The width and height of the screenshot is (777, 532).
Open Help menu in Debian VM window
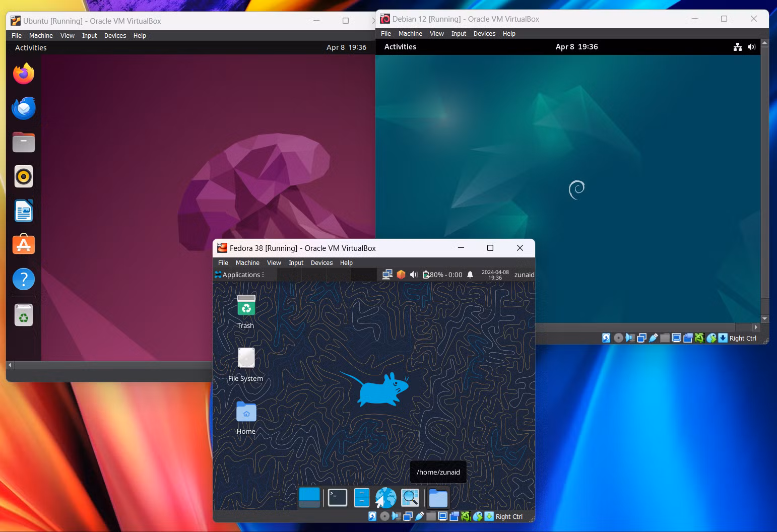click(x=509, y=34)
